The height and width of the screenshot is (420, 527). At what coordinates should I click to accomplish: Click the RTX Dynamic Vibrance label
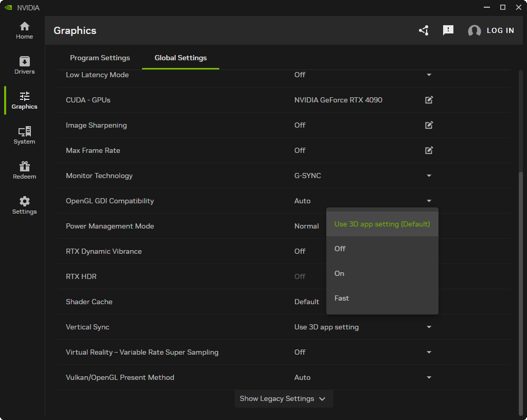pos(103,251)
